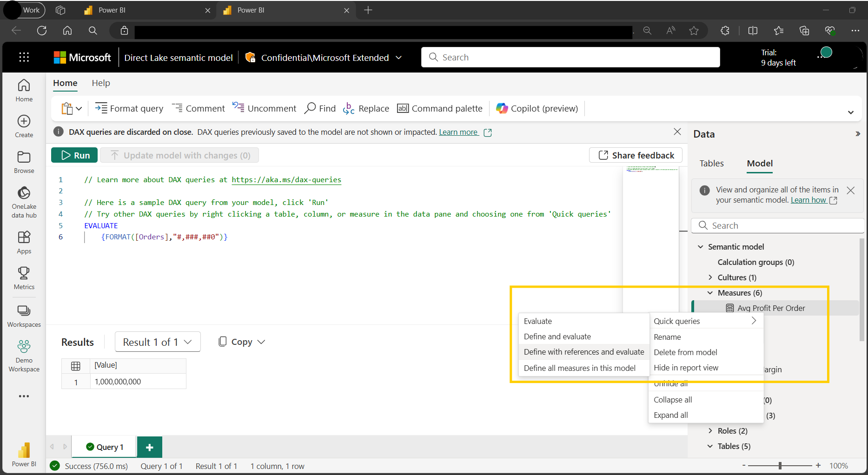Run the DAX query

[x=74, y=155]
